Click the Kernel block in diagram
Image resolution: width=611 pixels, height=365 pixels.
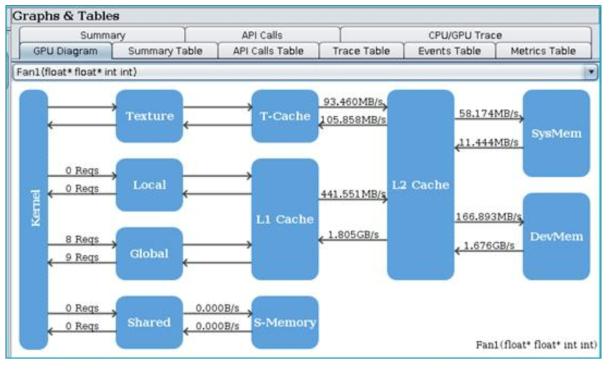[34, 220]
